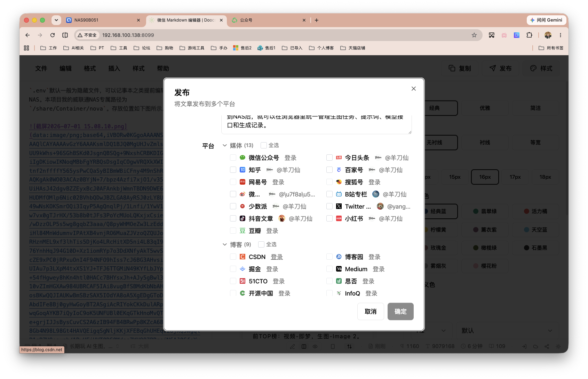Viewport: 588px width, 379px height.
Task: Click the CSDN orange C icon
Action: (x=243, y=257)
